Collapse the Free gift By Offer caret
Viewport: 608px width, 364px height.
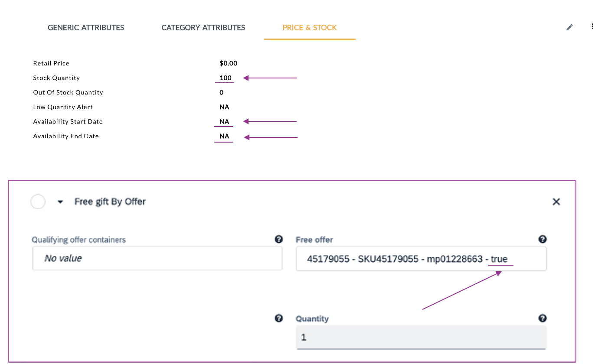coord(60,202)
